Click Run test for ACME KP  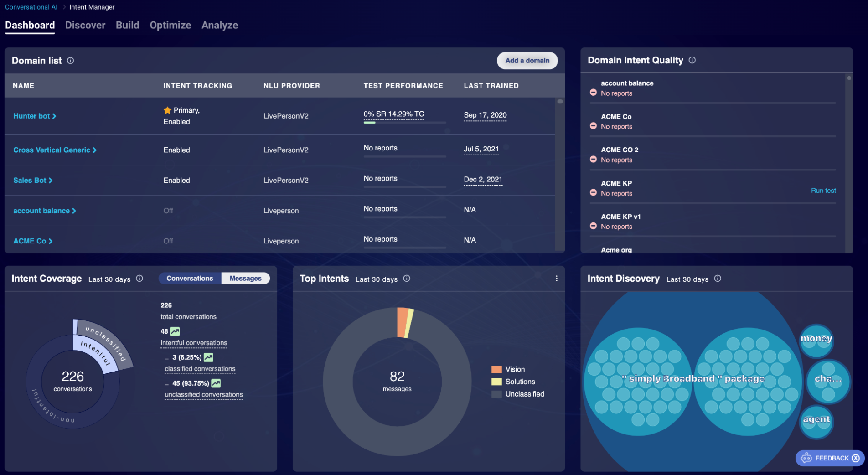[823, 191]
